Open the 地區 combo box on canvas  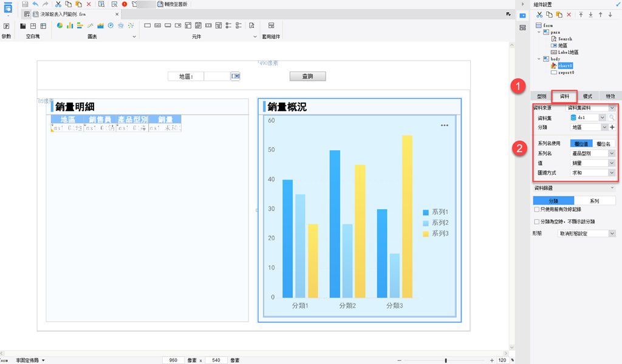tap(236, 76)
